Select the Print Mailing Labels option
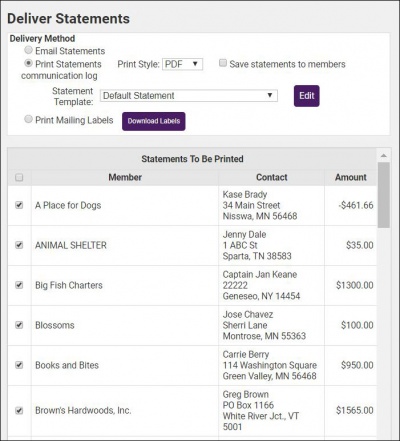 click(29, 119)
